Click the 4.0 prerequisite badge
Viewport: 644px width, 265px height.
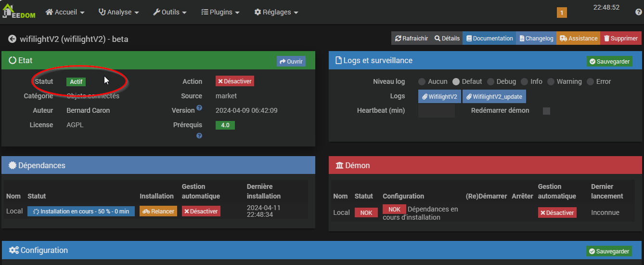click(x=225, y=125)
